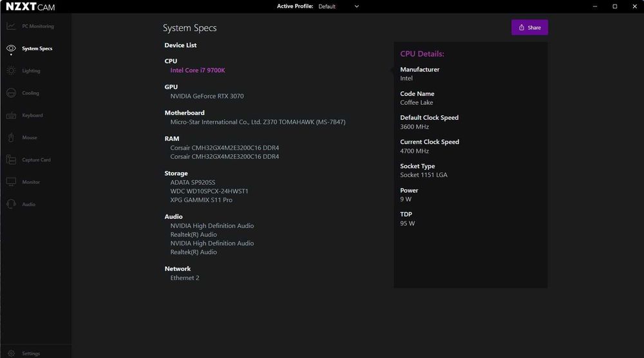
Task: Click the Mouse icon in sidebar
Action: click(11, 138)
